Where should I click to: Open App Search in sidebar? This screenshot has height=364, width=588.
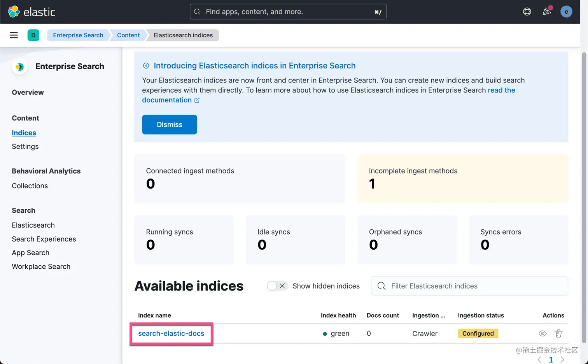[x=31, y=253]
